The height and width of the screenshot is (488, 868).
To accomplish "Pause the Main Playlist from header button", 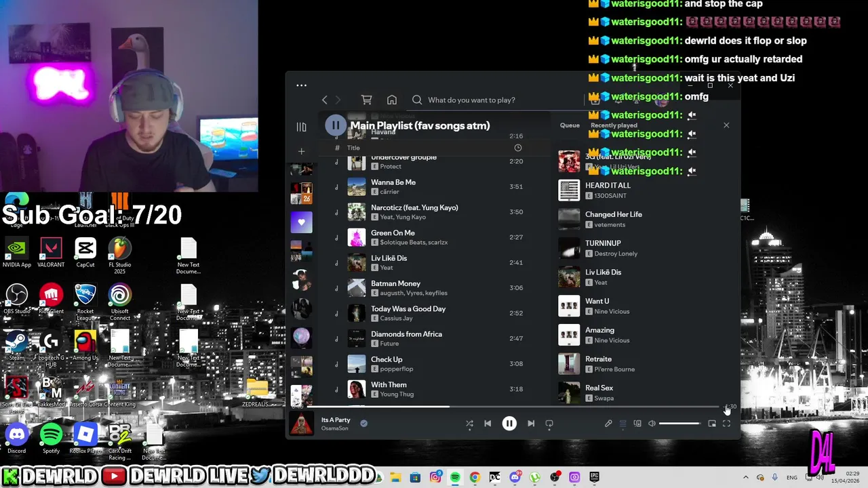I will tap(336, 125).
